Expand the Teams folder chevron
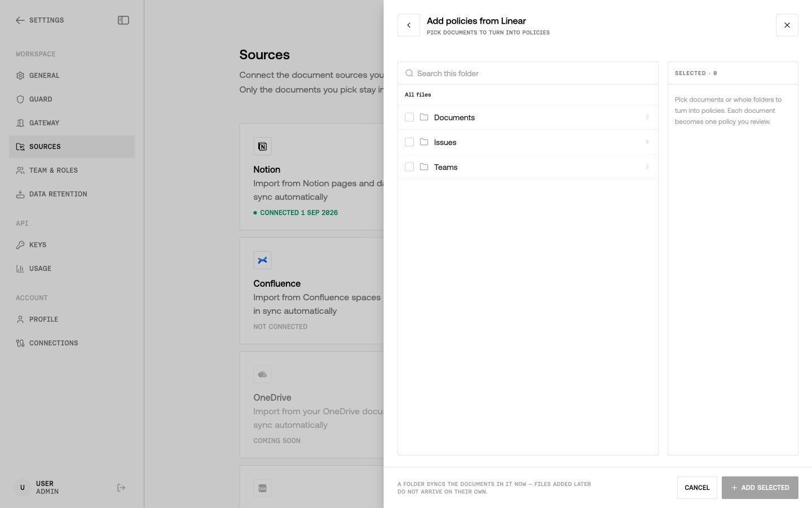 point(647,167)
